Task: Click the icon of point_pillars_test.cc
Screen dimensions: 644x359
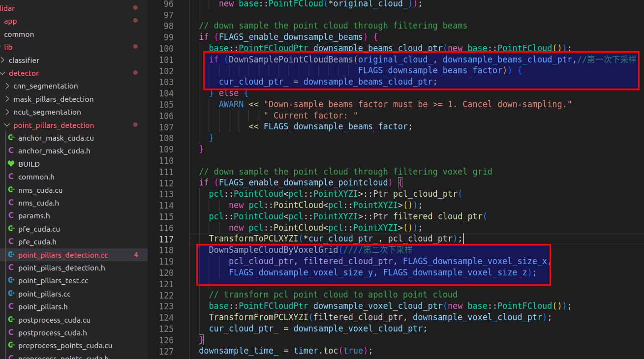Action: [x=11, y=281]
